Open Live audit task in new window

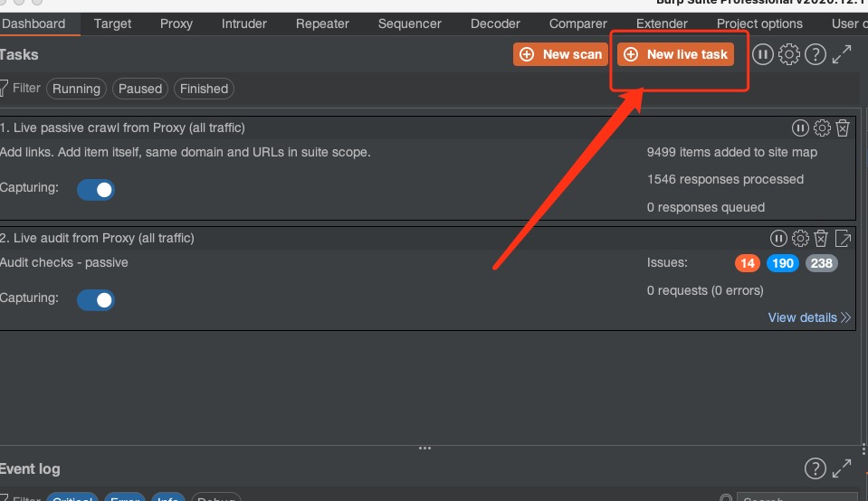[x=843, y=239]
